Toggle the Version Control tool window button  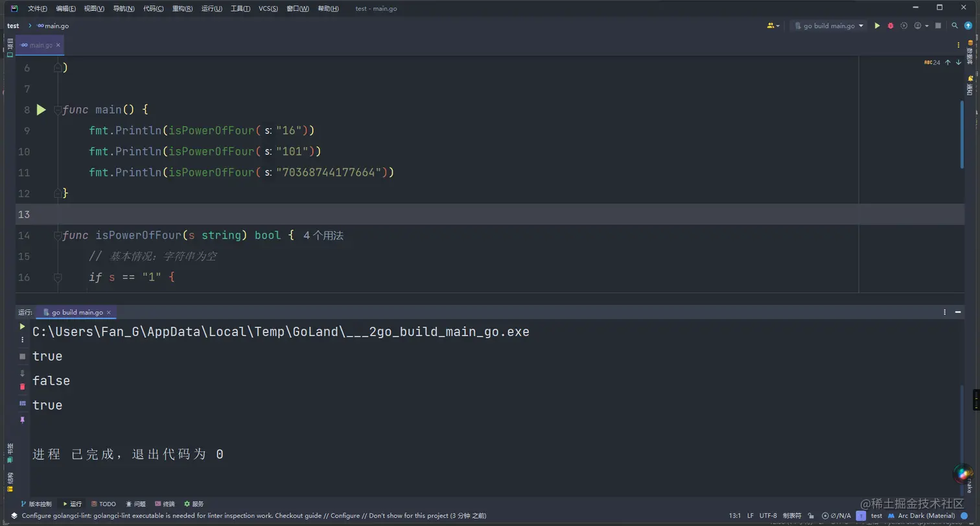click(x=36, y=504)
